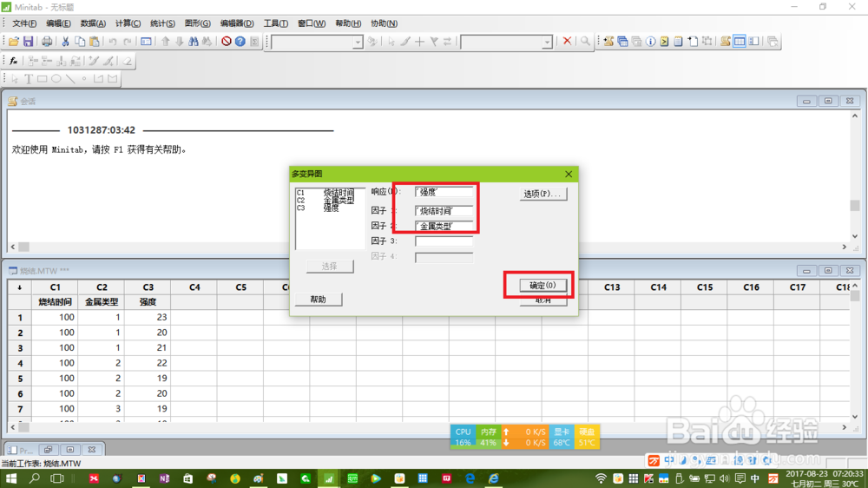Open Help with the blue question mark icon
This screenshot has width=868, height=488.
pyautogui.click(x=240, y=42)
